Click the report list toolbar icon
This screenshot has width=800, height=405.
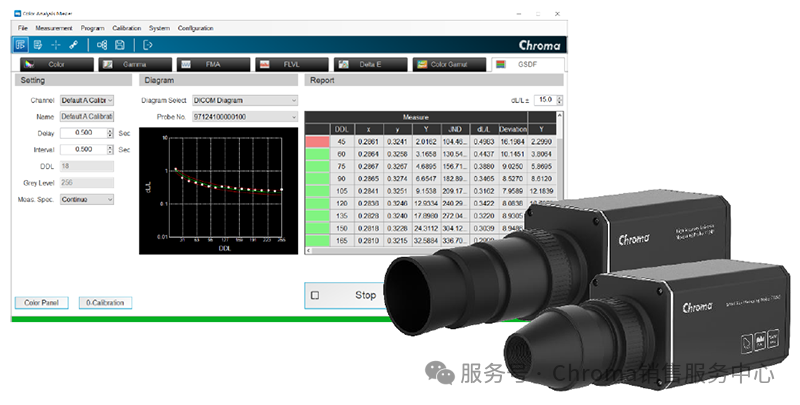[x=38, y=45]
